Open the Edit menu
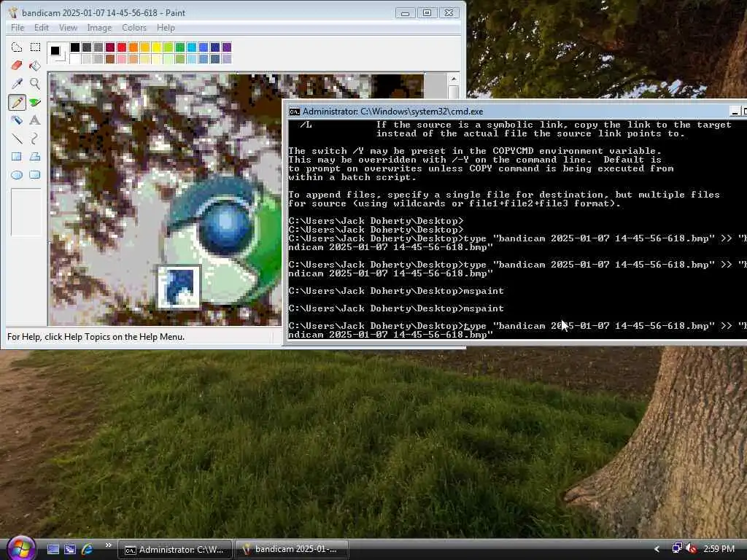The width and height of the screenshot is (747, 560). tap(42, 28)
